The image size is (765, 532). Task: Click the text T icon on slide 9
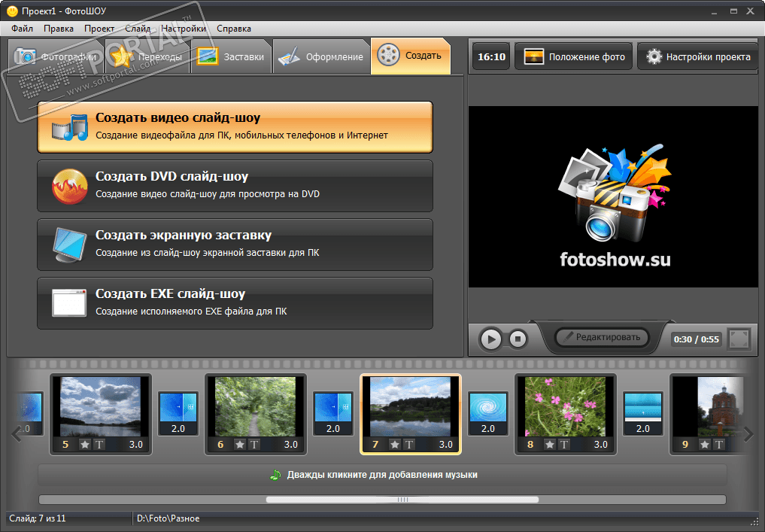719,445
